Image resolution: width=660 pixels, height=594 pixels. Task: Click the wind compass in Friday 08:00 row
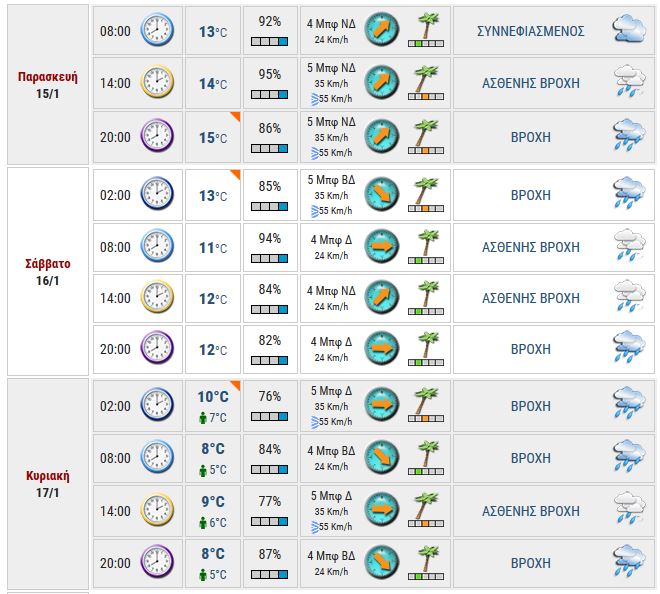381,29
